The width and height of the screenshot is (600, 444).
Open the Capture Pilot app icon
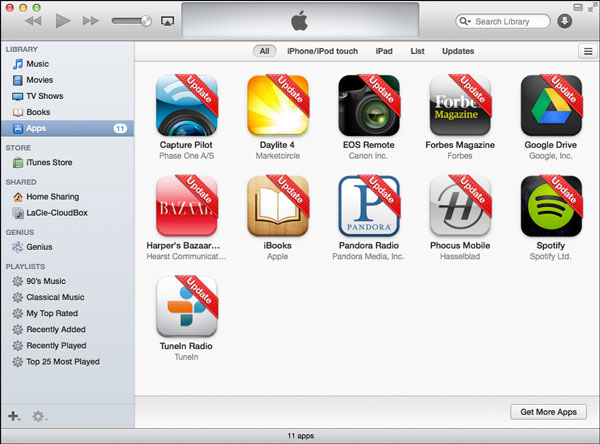pyautogui.click(x=187, y=105)
